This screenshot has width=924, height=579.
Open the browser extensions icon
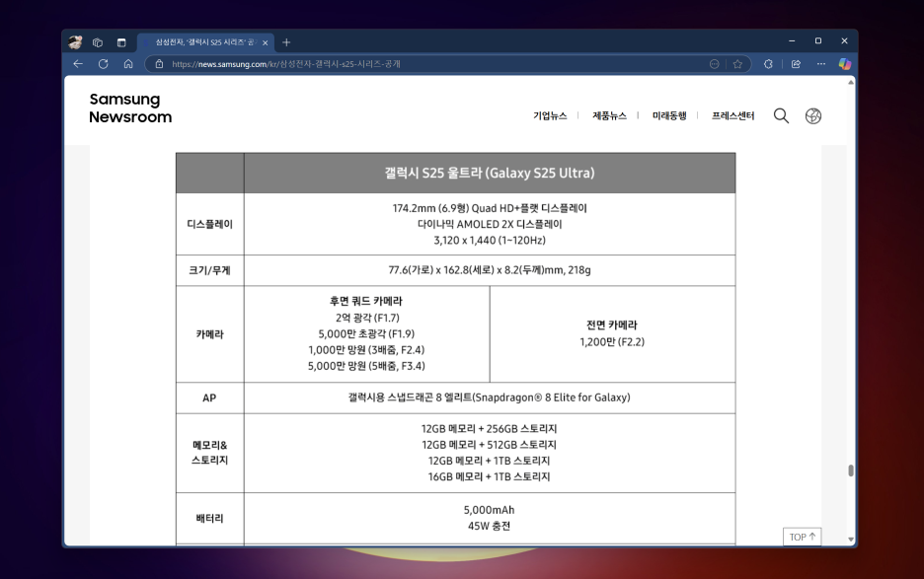click(768, 63)
